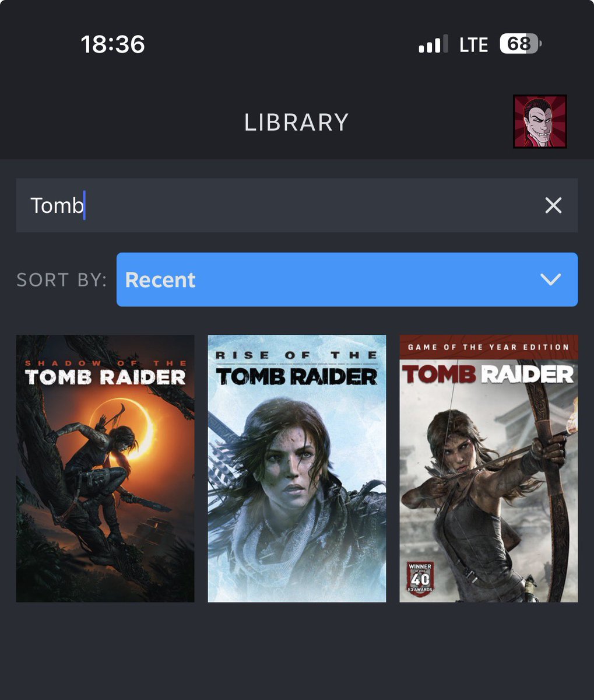
Task: Clear the search text with the X
Action: 553,205
